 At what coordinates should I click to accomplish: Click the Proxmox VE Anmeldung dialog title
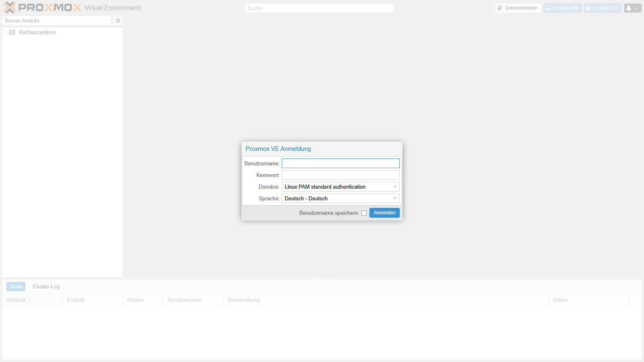(x=278, y=149)
